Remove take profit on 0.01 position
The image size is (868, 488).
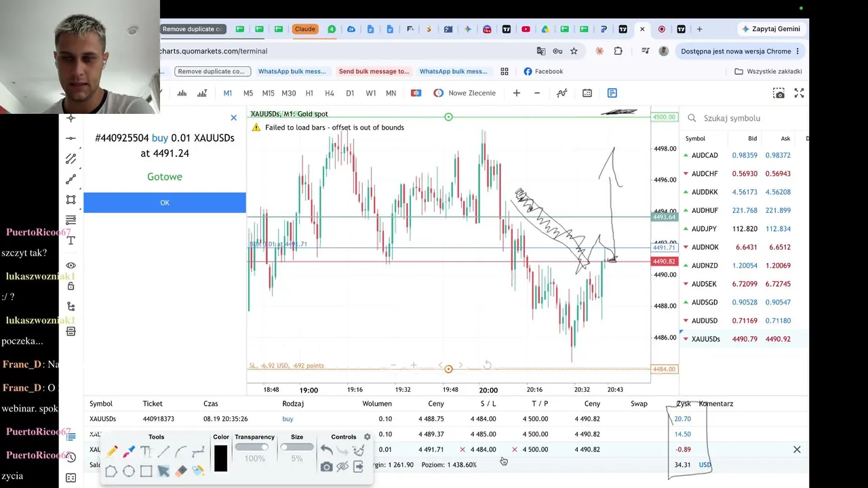click(x=515, y=449)
